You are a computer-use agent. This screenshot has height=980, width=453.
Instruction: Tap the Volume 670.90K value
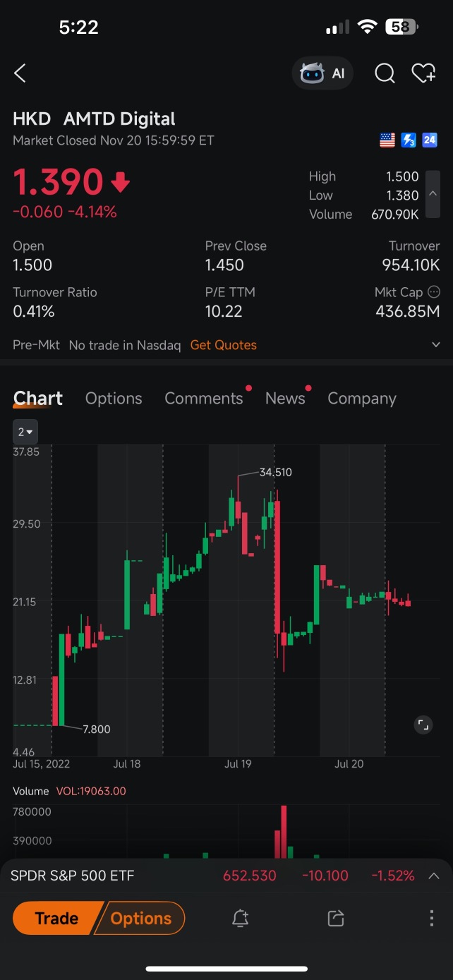click(395, 214)
